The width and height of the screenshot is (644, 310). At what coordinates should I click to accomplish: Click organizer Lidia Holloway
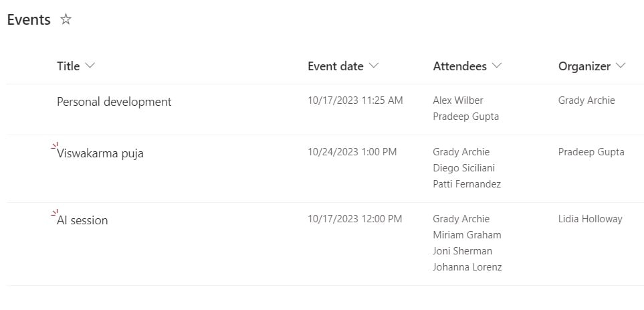(591, 219)
